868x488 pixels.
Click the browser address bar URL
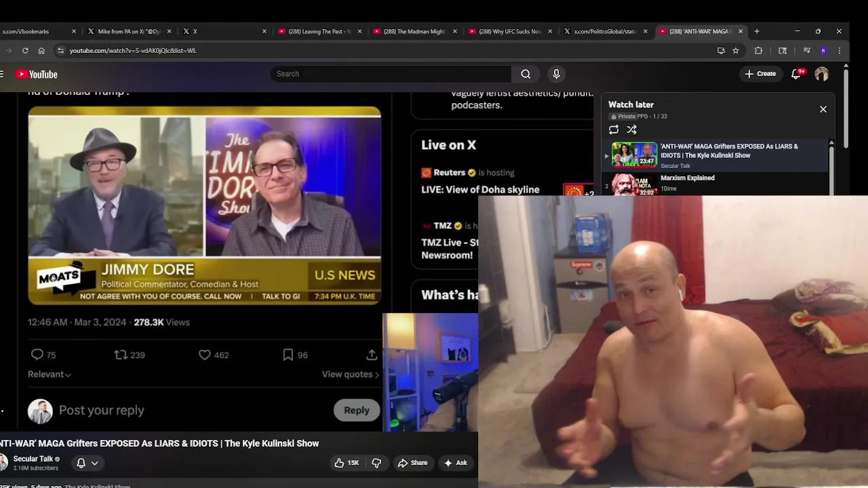[133, 50]
